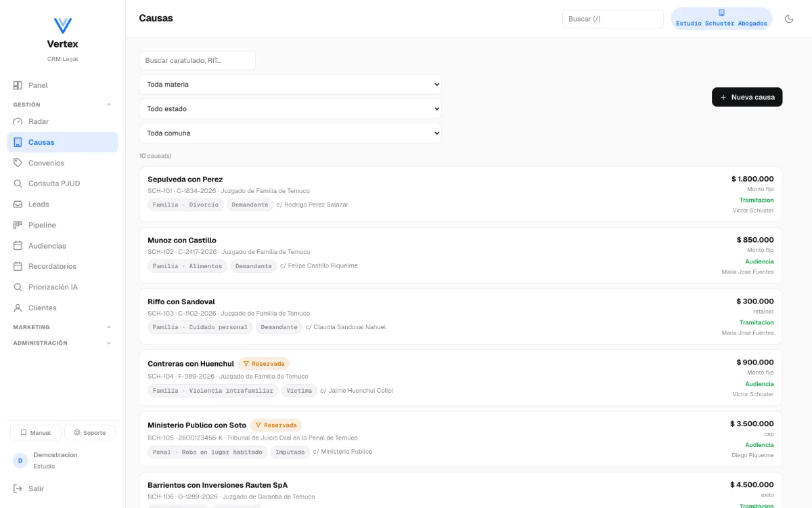Click the Panel dashboard icon
Screen dimensions: 812x508
click(18, 85)
